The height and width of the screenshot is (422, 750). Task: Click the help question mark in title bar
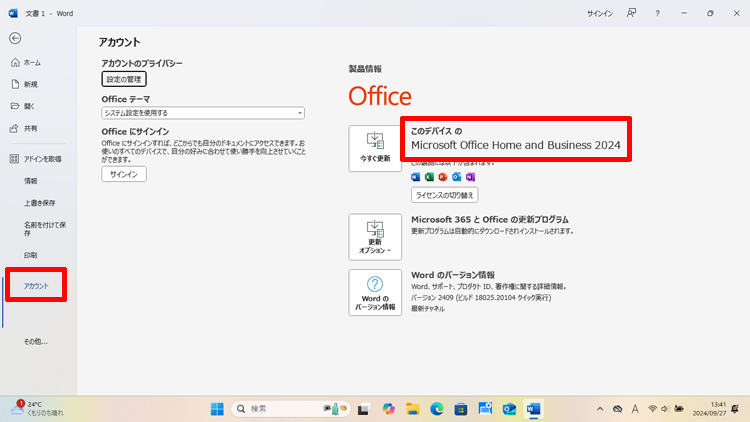[657, 14]
